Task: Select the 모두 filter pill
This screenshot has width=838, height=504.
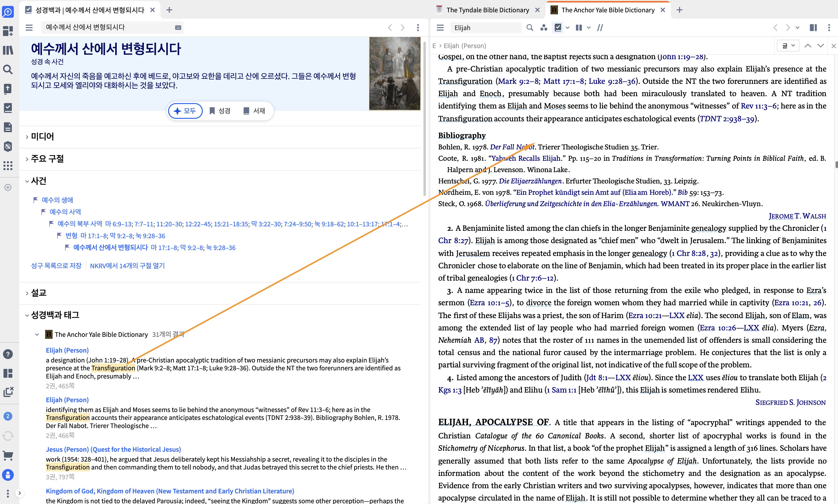Action: point(185,111)
